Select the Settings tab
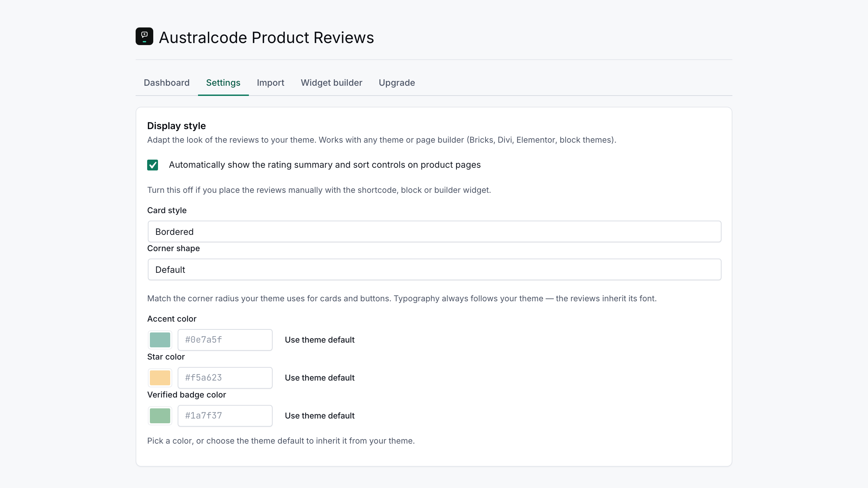868x488 pixels. pos(223,83)
